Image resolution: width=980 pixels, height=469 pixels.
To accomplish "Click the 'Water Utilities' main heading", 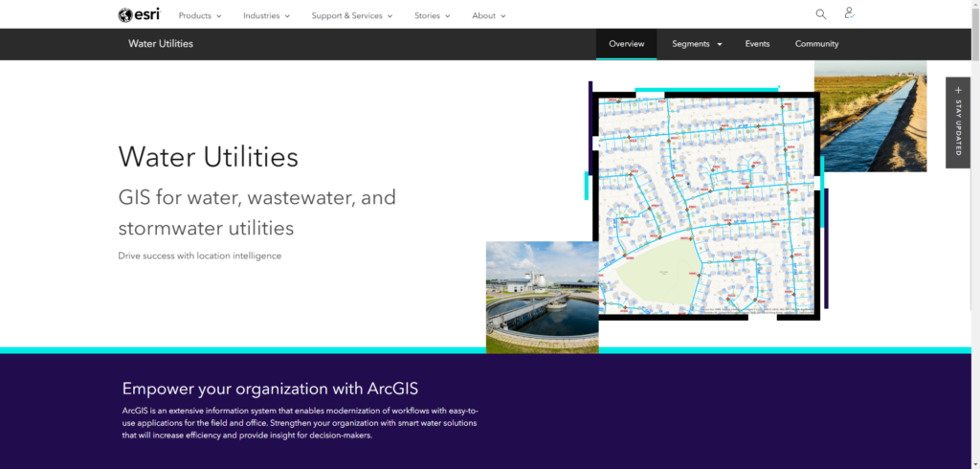I will coord(208,156).
